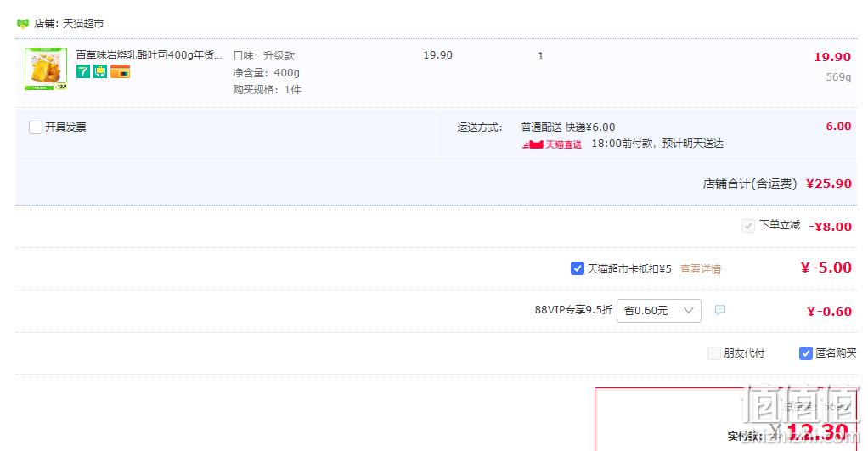This screenshot has width=868, height=451.
Task: Check the 朋友代付 option
Action: [714, 353]
